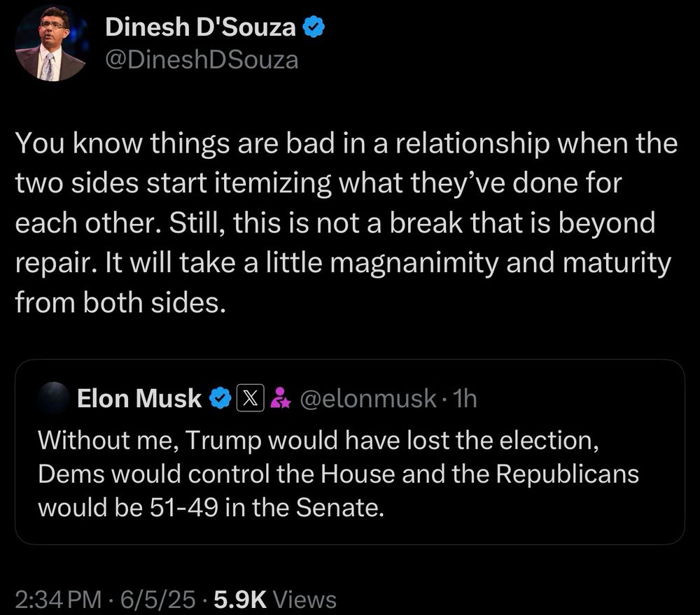The height and width of the screenshot is (615, 700).
Task: Open Dinesh D'Souza's profile picture
Action: (52, 43)
